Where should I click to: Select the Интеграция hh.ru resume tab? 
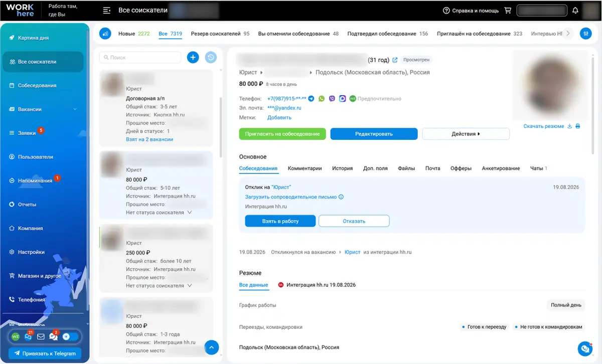[317, 285]
